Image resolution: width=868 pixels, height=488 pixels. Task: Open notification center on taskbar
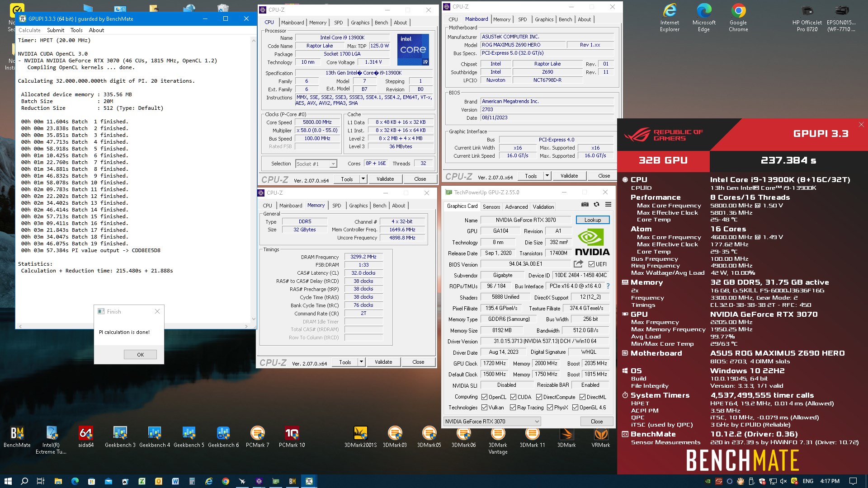point(853,481)
